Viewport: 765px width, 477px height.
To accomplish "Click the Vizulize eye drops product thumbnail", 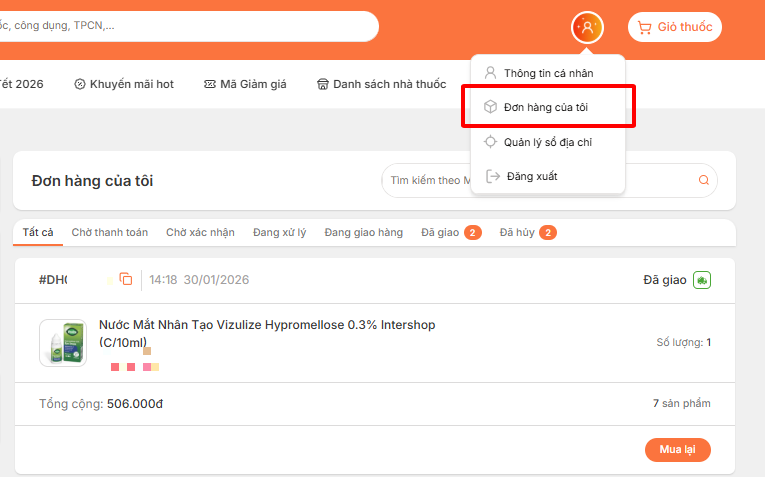I will (62, 343).
